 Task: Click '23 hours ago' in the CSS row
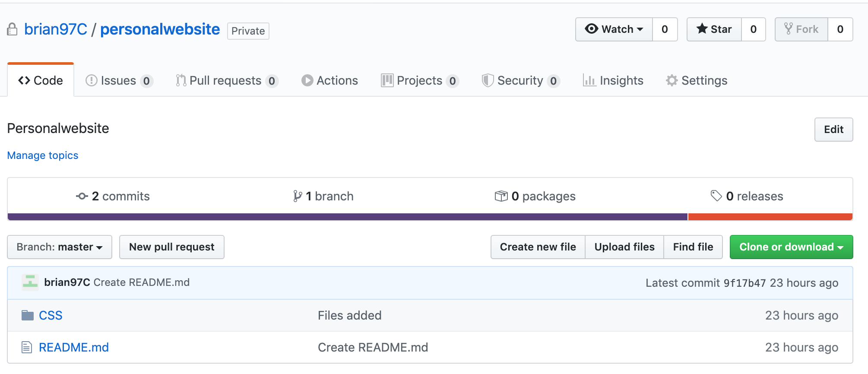click(802, 315)
